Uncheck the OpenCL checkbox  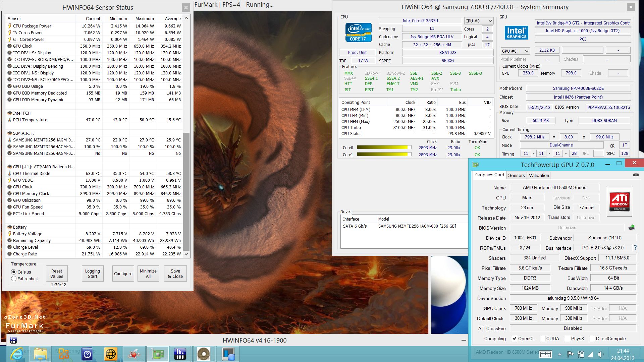pos(514,339)
